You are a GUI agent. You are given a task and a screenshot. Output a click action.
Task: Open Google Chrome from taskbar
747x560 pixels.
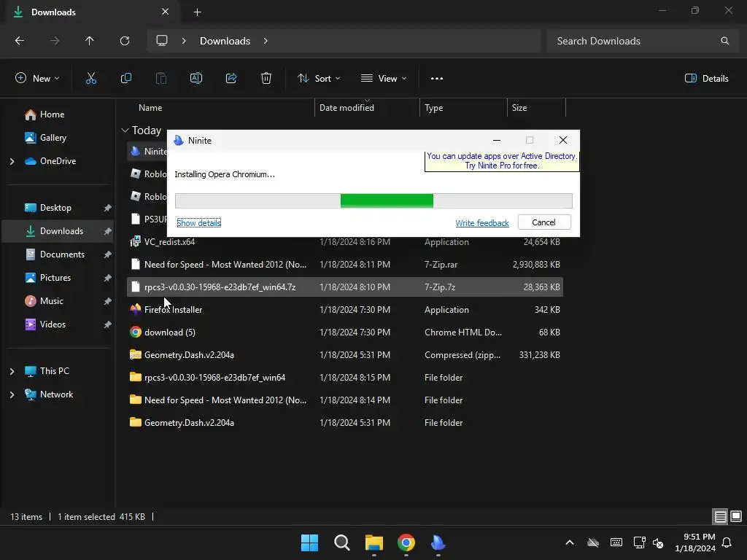pyautogui.click(x=406, y=542)
